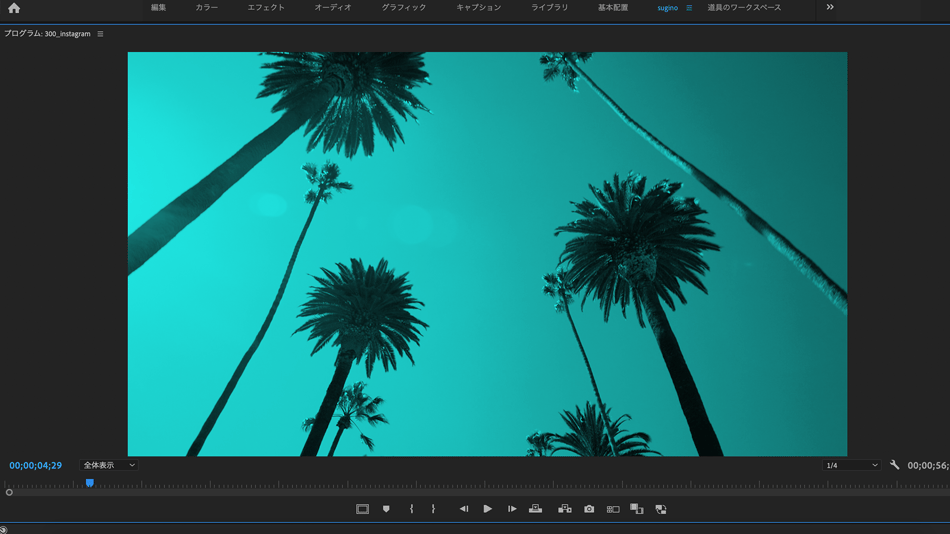950x534 pixels.
Task: Open the 1/4 playback resolution dropdown
Action: coord(851,465)
